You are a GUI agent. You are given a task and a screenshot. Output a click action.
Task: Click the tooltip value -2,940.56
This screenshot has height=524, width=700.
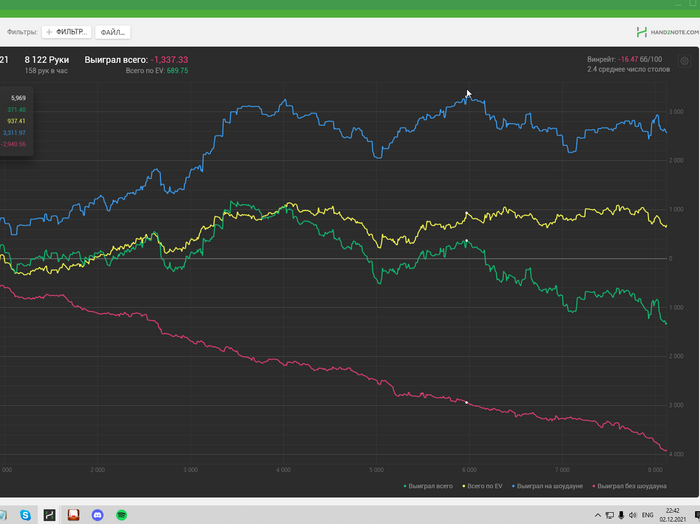pyautogui.click(x=13, y=144)
